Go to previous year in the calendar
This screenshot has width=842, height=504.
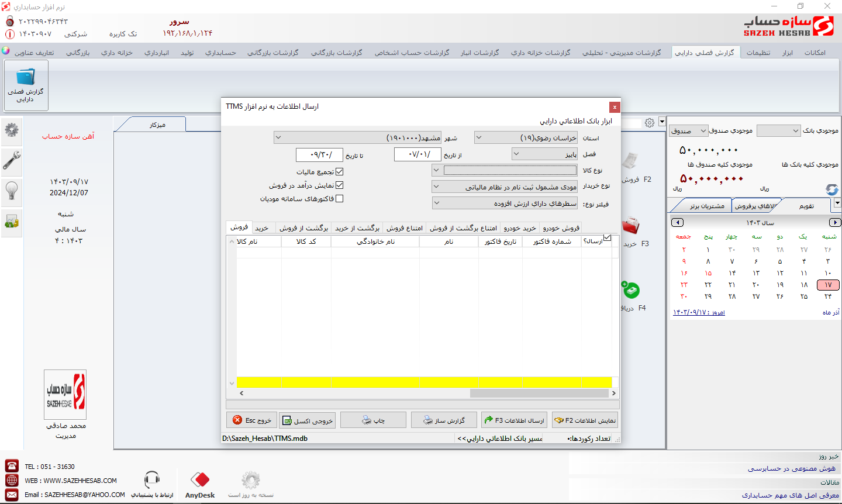click(x=677, y=222)
